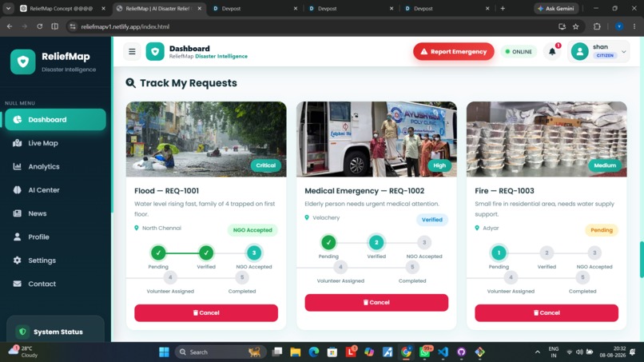Click the ReliefMap shield logo in the sidebar
This screenshot has width=644, height=362.
pyautogui.click(x=22, y=62)
